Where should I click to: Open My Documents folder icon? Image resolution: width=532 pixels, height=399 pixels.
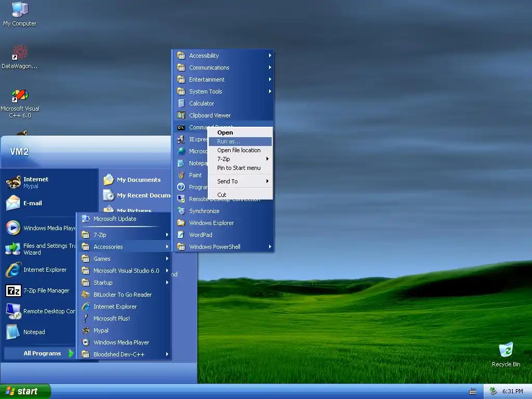point(109,179)
